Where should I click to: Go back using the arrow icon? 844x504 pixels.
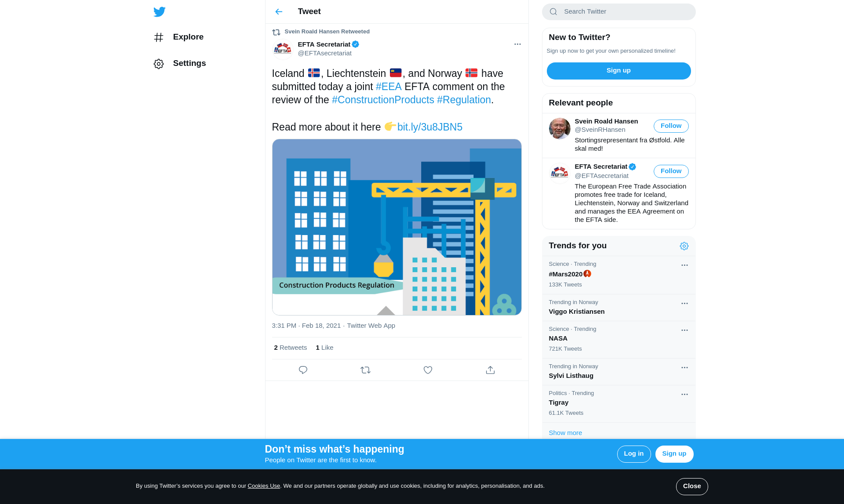point(279,12)
